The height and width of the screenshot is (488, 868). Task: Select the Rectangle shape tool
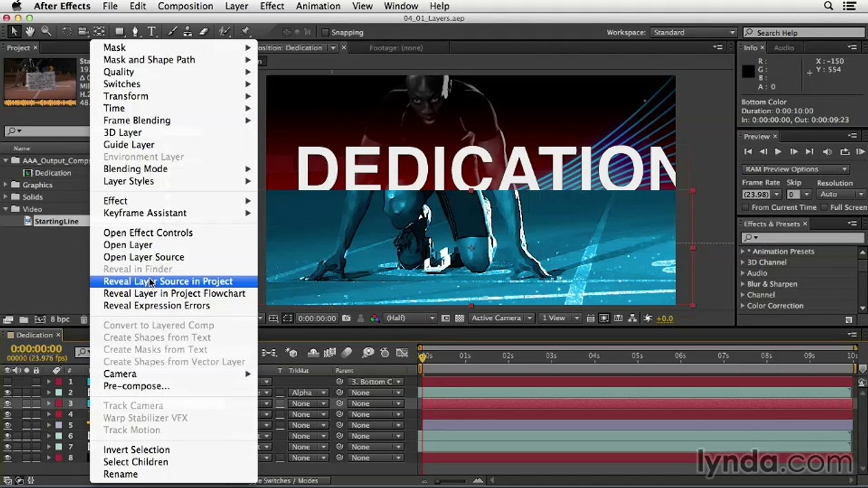(120, 32)
